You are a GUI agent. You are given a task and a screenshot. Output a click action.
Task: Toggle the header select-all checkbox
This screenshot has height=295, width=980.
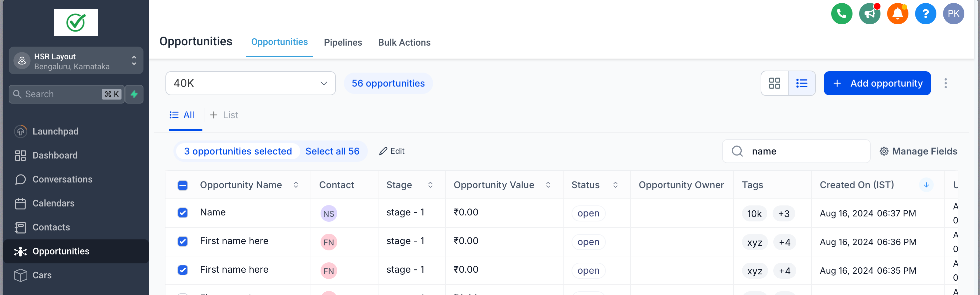(183, 185)
